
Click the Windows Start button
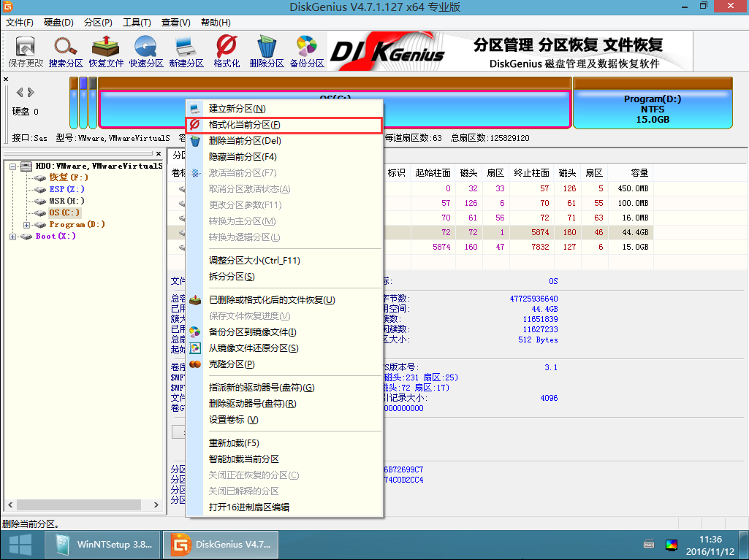click(20, 545)
